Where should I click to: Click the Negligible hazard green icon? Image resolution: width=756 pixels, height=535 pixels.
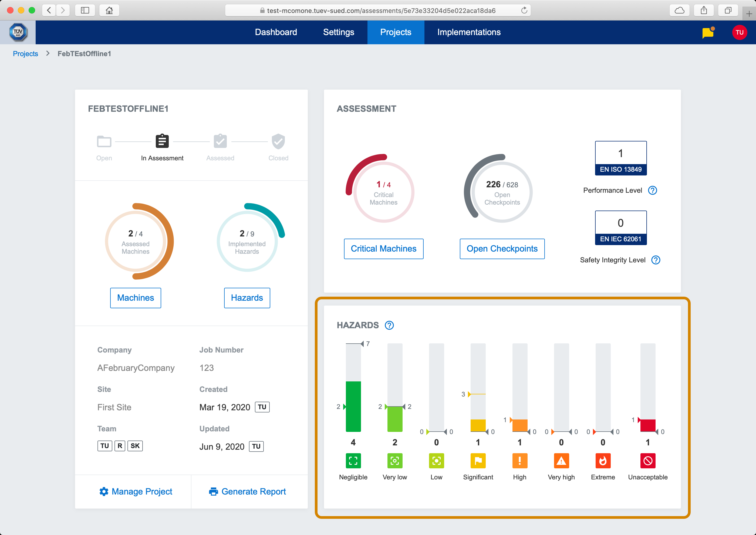pos(353,460)
